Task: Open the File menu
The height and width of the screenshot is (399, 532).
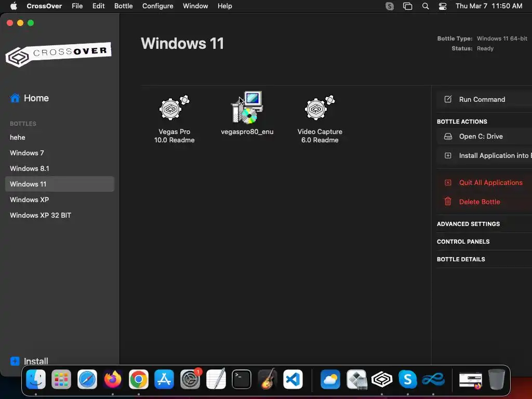Action: 77,6
